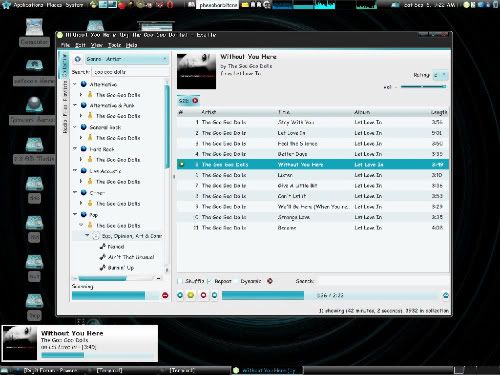The height and width of the screenshot is (375, 500).
Task: Click the album disc icon under Pop
Action: pos(96,236)
